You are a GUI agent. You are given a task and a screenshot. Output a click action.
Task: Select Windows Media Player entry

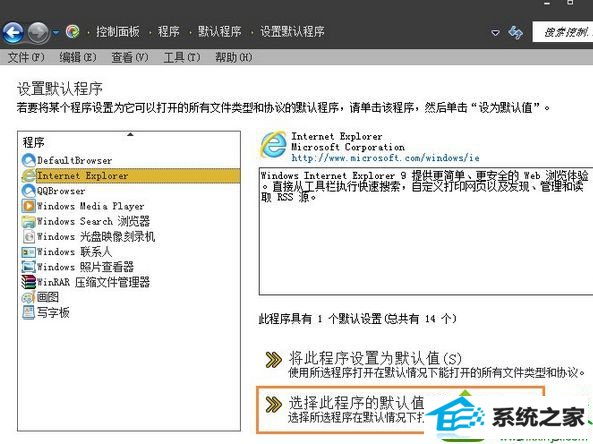pyautogui.click(x=90, y=206)
